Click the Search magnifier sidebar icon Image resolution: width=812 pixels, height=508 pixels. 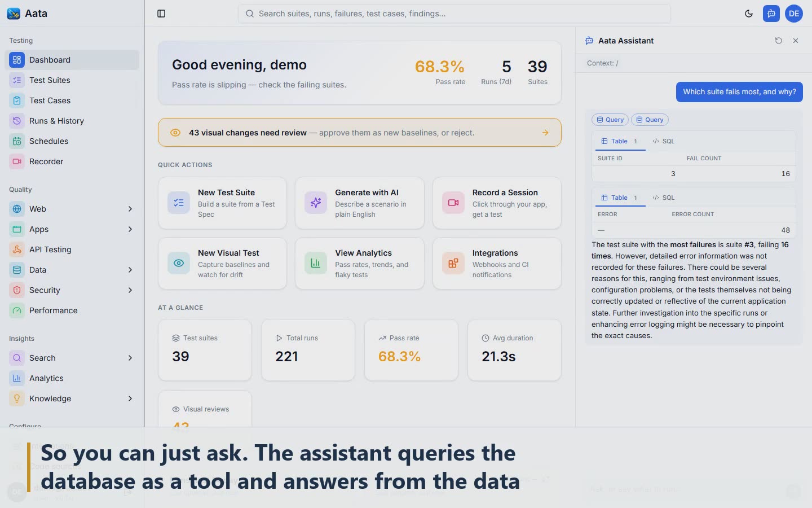coord(17,358)
